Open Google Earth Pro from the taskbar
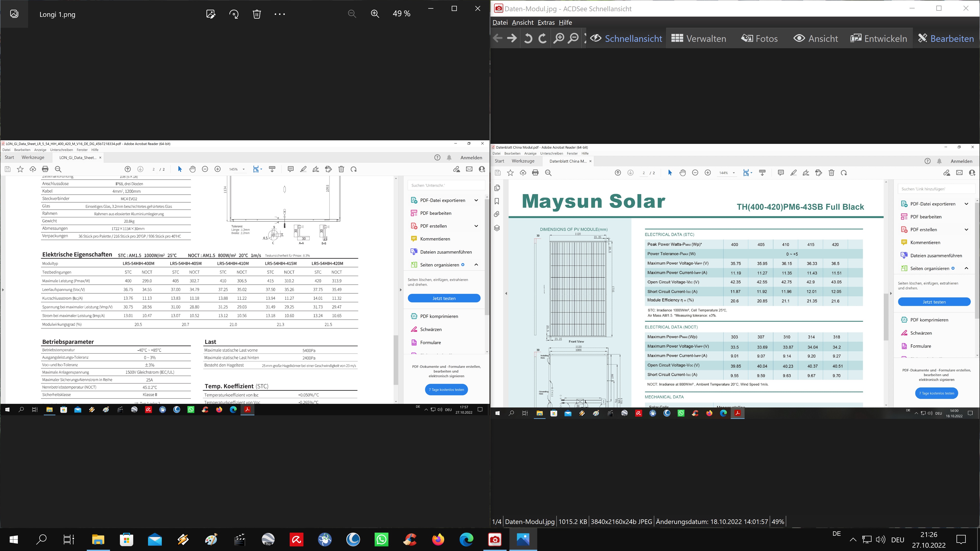This screenshot has height=551, width=980. 268,539
